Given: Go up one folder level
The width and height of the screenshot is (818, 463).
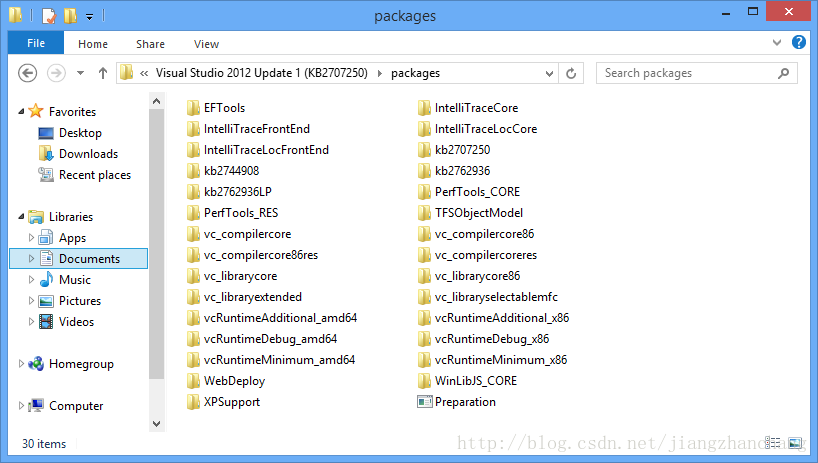Looking at the screenshot, I should point(103,73).
